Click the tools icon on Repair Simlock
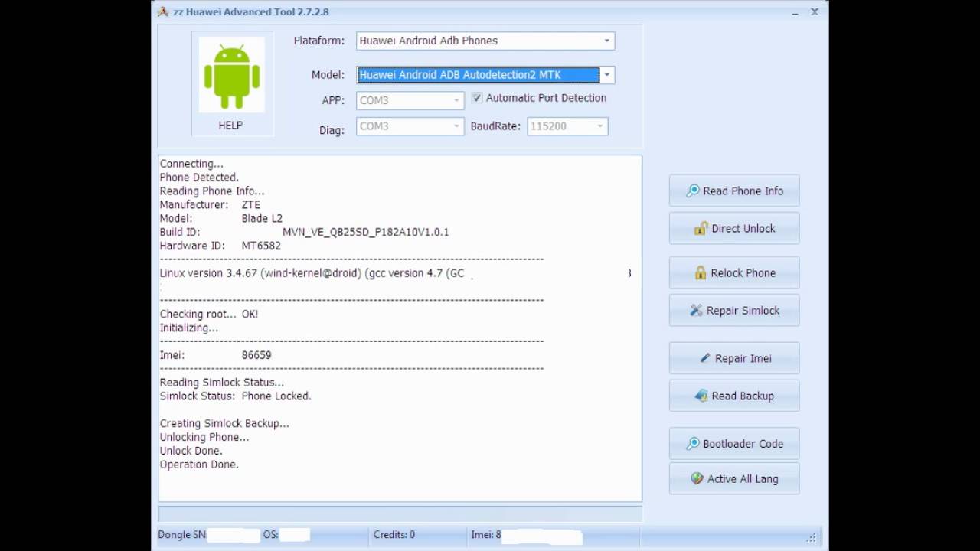This screenshot has width=980, height=551. [696, 310]
